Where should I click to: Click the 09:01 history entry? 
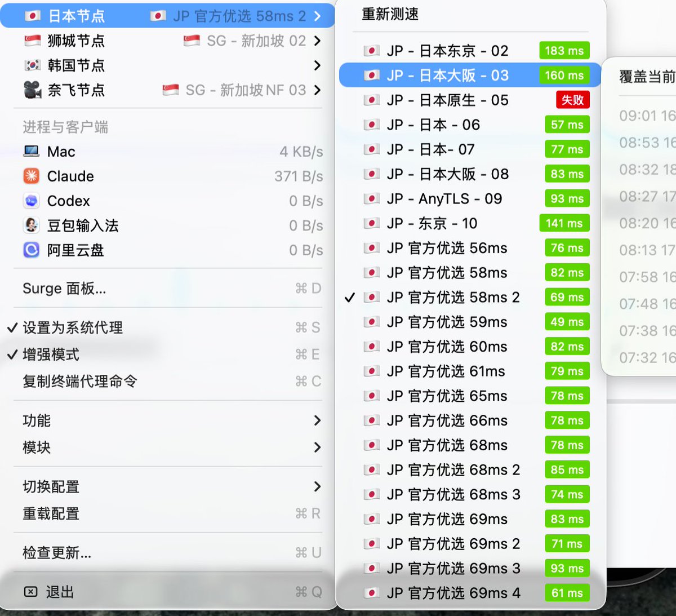pyautogui.click(x=647, y=116)
